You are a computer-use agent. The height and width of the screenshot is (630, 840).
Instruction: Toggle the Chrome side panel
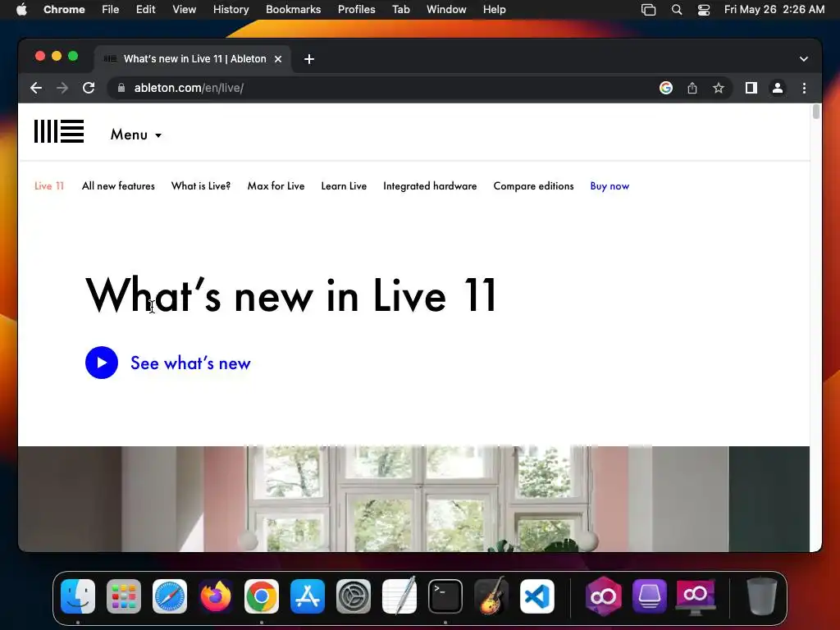(x=751, y=88)
